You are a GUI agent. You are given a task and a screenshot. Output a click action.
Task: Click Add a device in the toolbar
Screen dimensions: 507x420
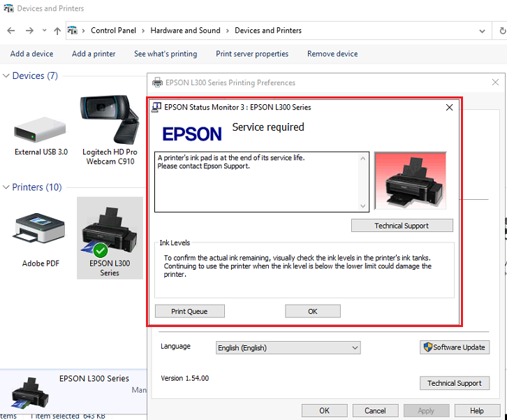click(31, 54)
